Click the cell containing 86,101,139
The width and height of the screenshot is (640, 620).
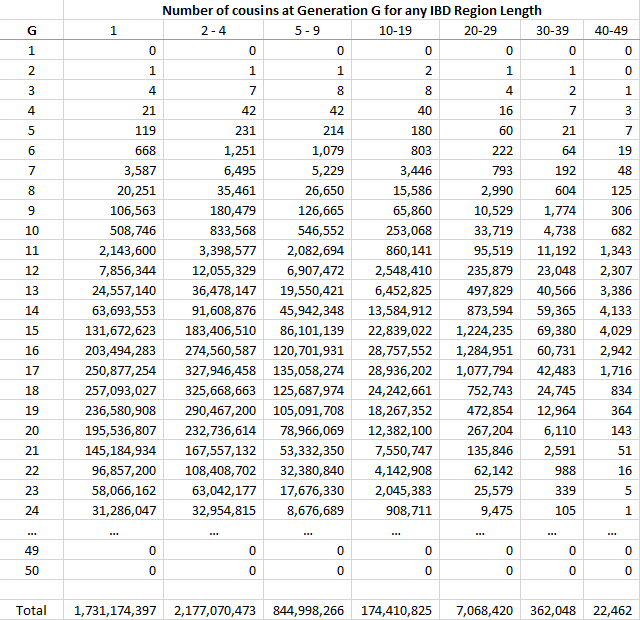(x=307, y=330)
